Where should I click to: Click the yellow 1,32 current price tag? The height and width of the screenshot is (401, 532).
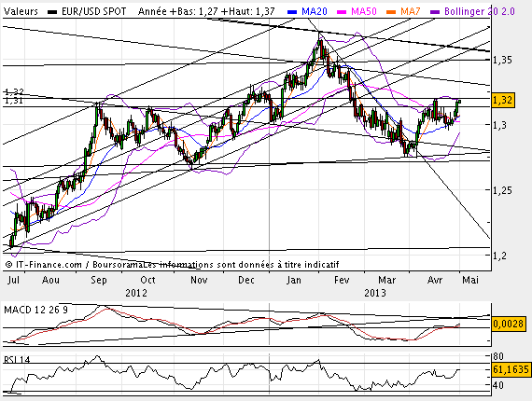pos(502,101)
